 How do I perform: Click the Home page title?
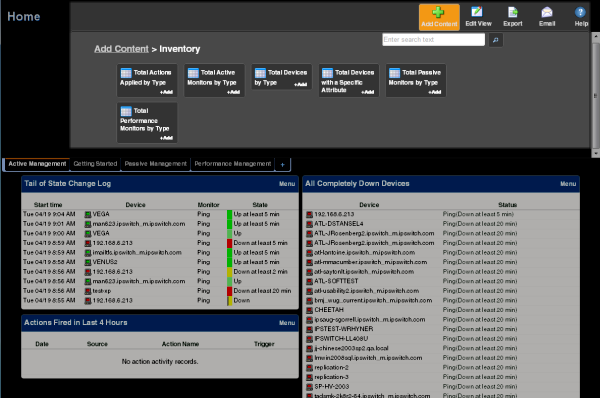point(24,16)
